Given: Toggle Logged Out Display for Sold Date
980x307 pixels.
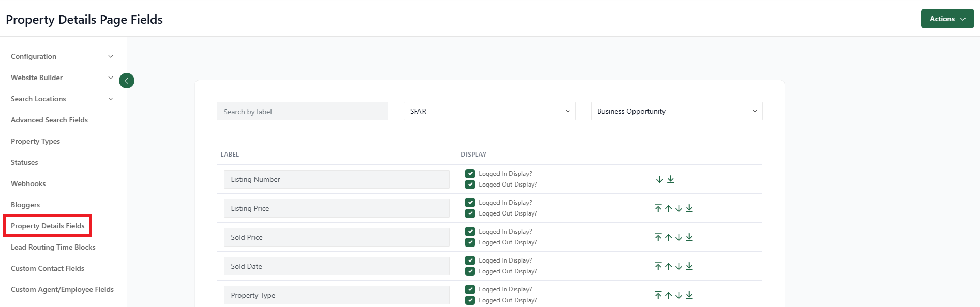Looking at the screenshot, I should click(470, 271).
